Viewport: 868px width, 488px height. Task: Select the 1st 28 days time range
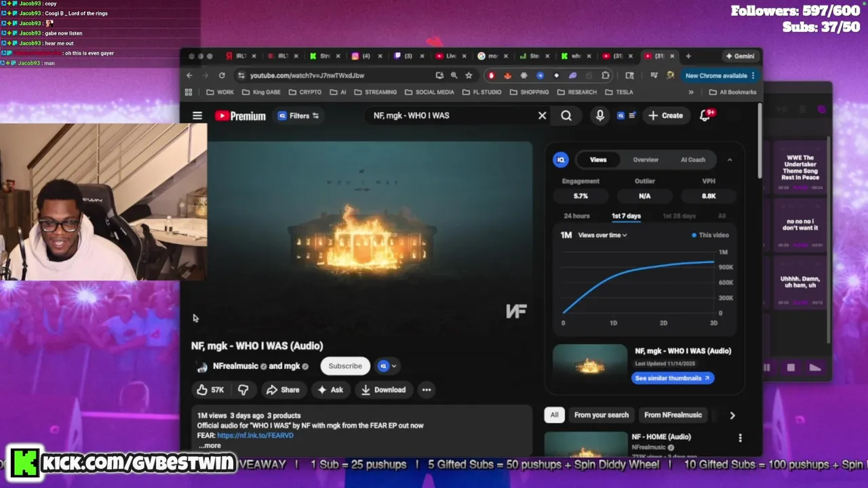(679, 216)
